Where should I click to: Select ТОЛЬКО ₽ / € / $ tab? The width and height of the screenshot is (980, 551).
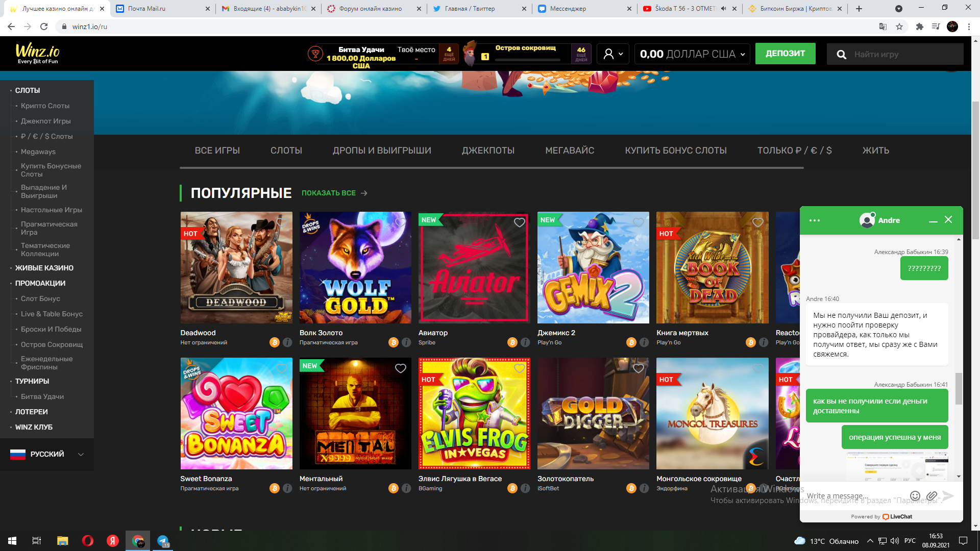point(794,151)
